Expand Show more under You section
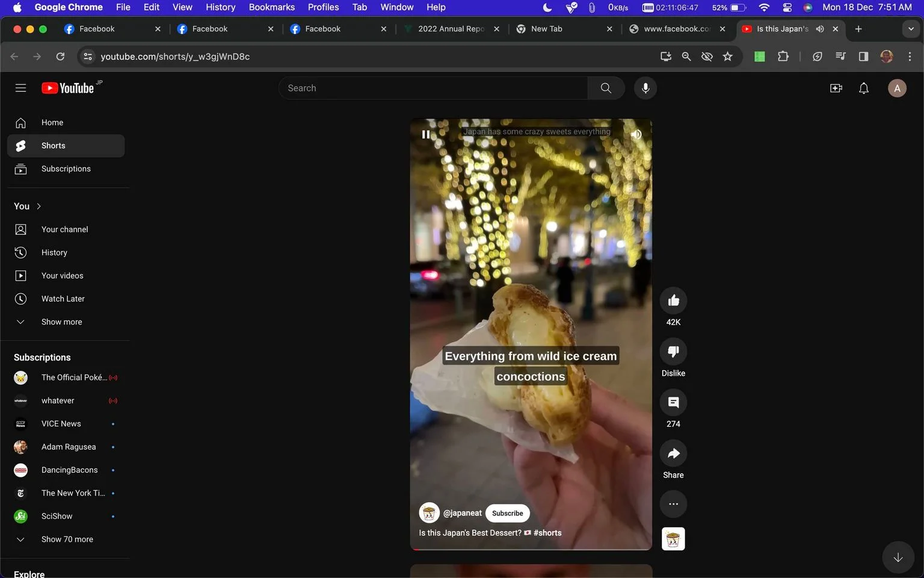 point(61,322)
